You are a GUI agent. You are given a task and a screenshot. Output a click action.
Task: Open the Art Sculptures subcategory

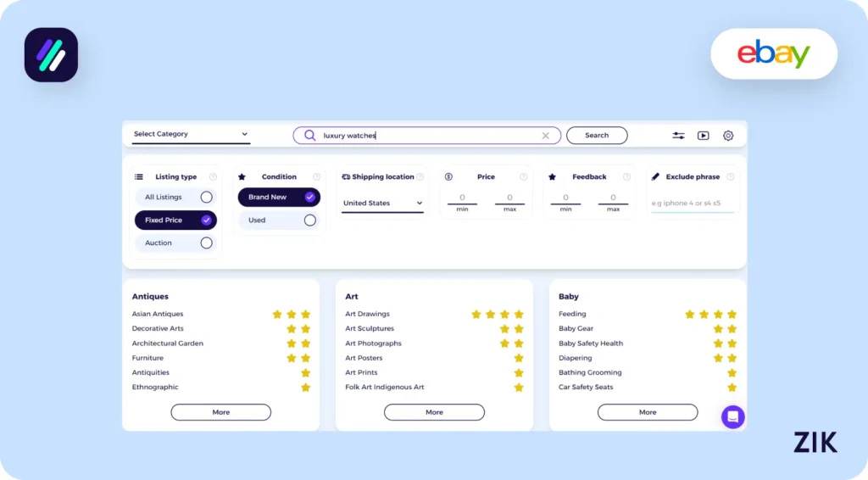pos(370,328)
